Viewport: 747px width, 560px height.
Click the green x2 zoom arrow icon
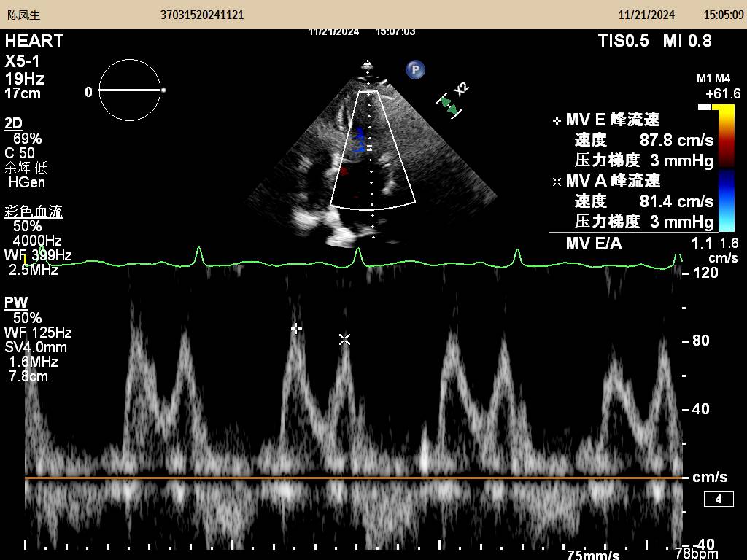(x=449, y=105)
